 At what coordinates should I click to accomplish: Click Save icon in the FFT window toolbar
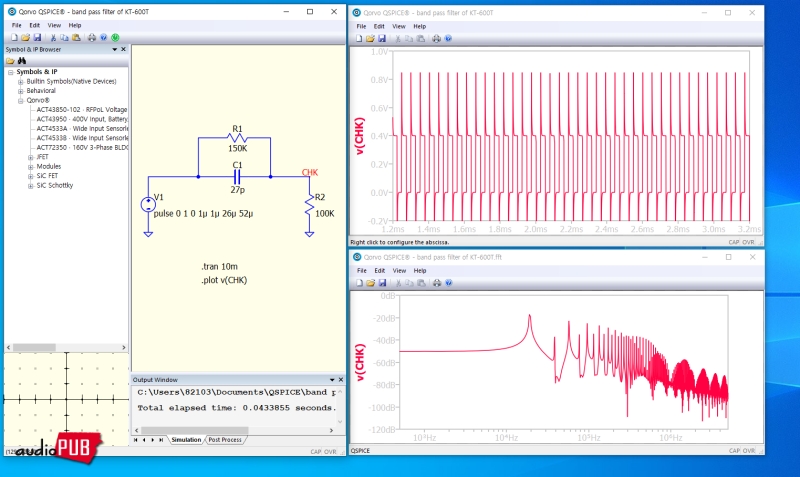coord(382,283)
